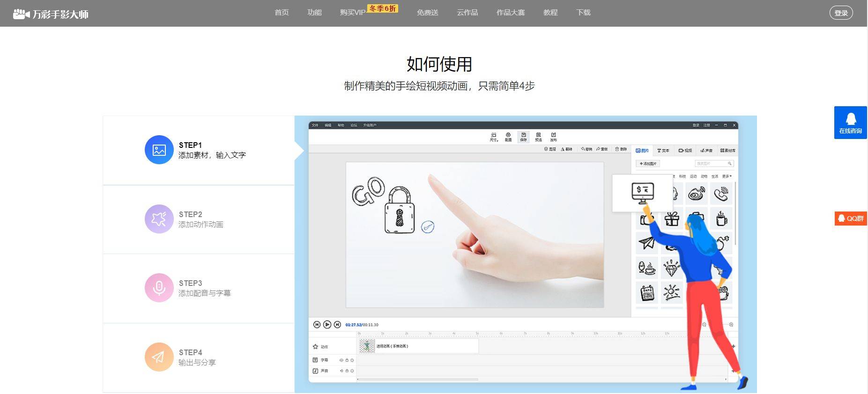Click the 万彩手影大师 logo
The height and width of the screenshot is (394, 868).
51,14
